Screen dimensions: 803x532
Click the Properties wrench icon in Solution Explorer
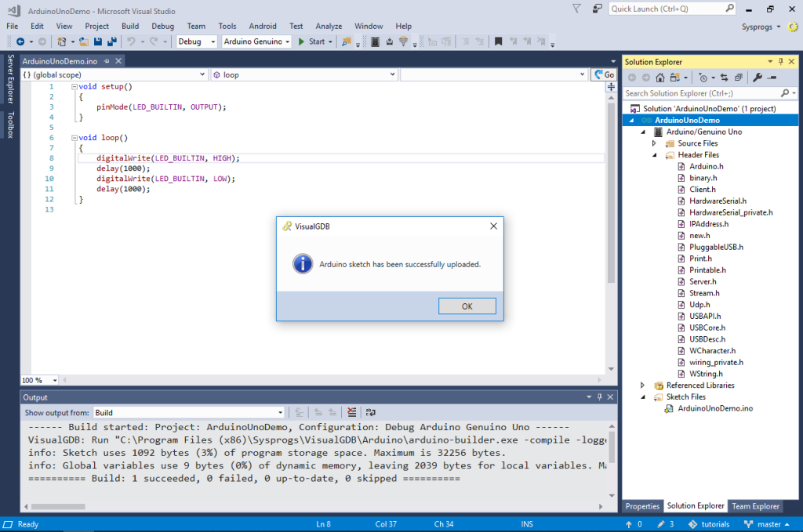758,78
